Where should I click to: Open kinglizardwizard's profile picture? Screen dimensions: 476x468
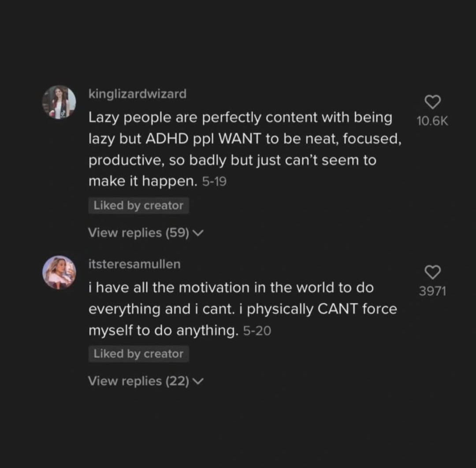coord(59,102)
